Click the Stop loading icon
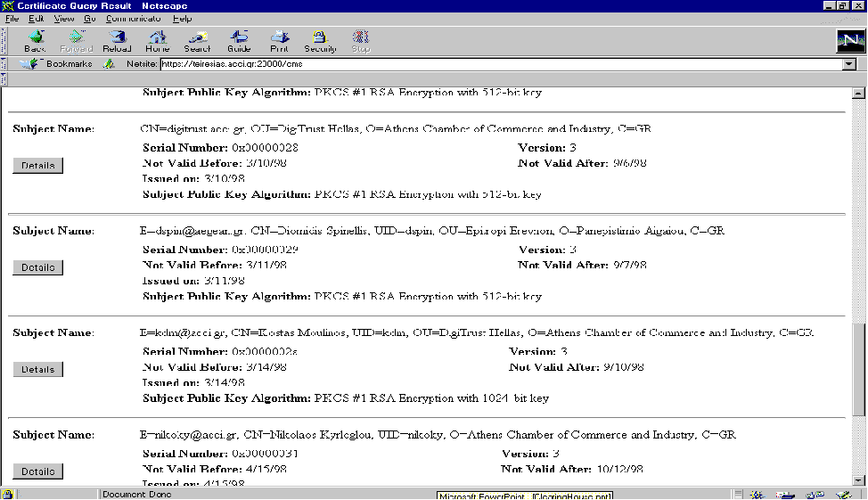 click(x=360, y=41)
